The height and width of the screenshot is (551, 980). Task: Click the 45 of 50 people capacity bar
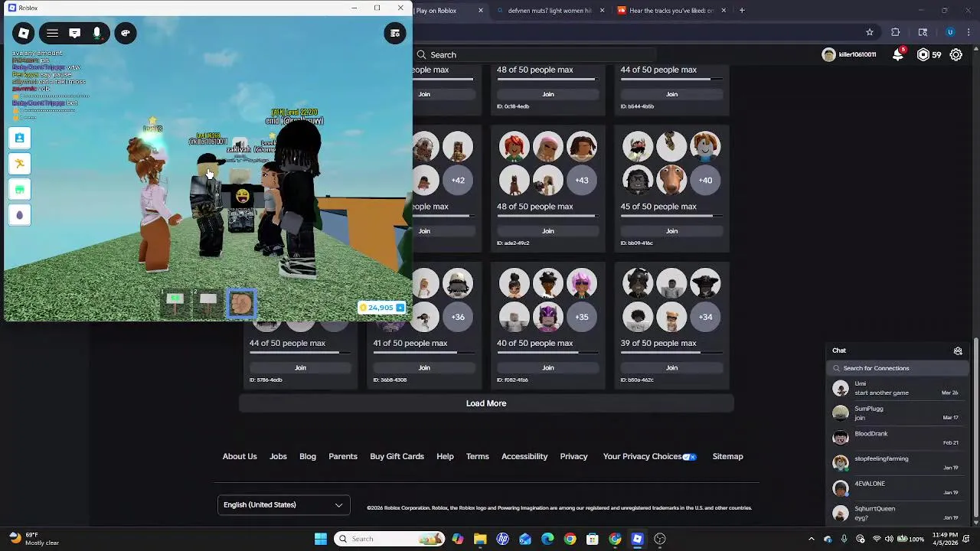pyautogui.click(x=671, y=216)
